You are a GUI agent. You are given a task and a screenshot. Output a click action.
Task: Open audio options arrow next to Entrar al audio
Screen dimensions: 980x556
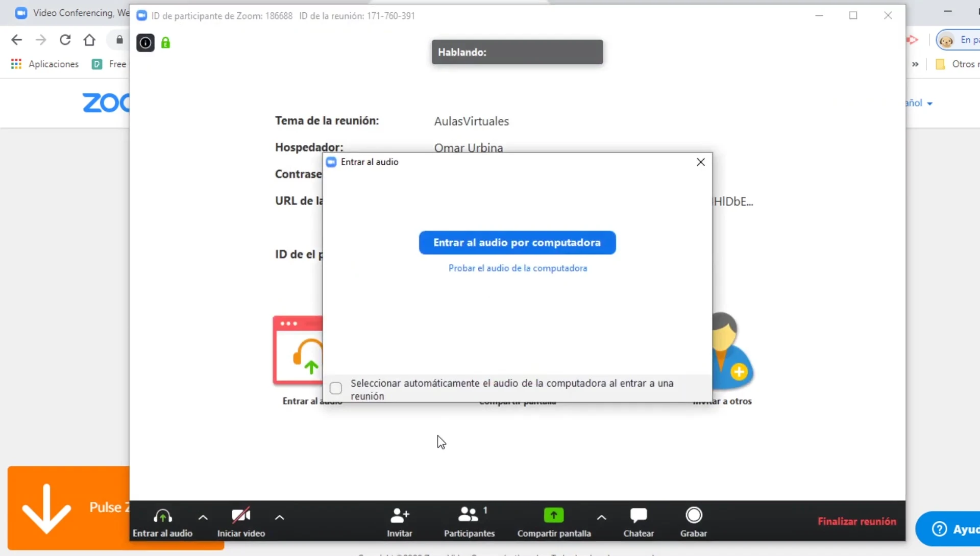point(203,517)
